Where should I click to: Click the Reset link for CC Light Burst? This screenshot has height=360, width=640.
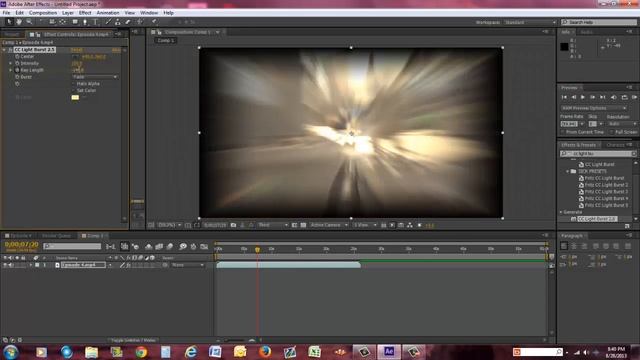(x=77, y=50)
